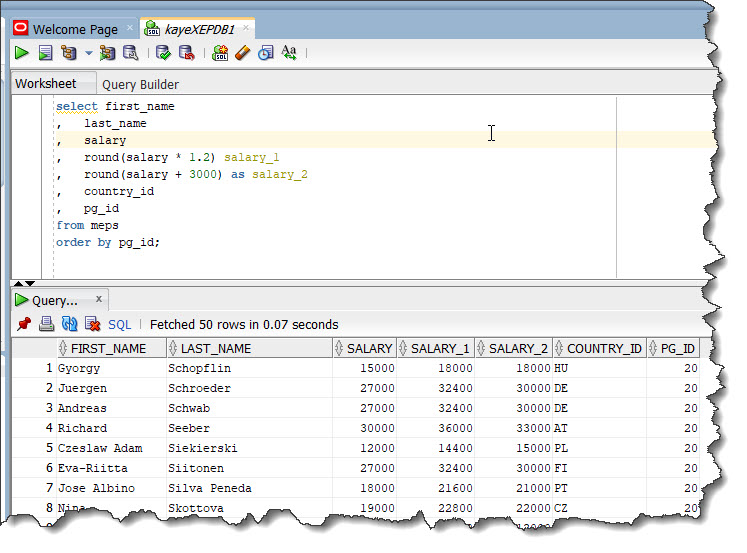Click the Unshared SQL Worksheet icon

click(x=220, y=53)
